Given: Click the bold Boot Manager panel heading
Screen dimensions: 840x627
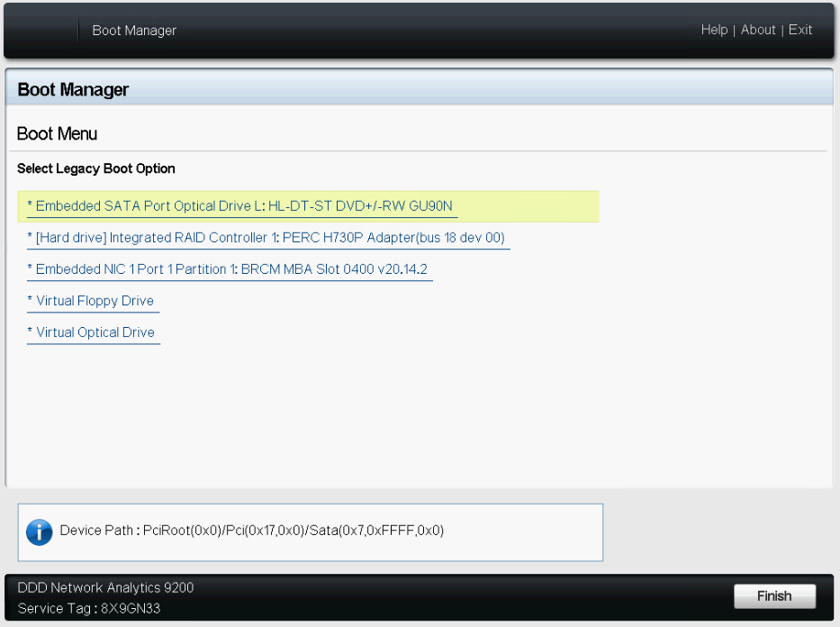Looking at the screenshot, I should point(73,90).
